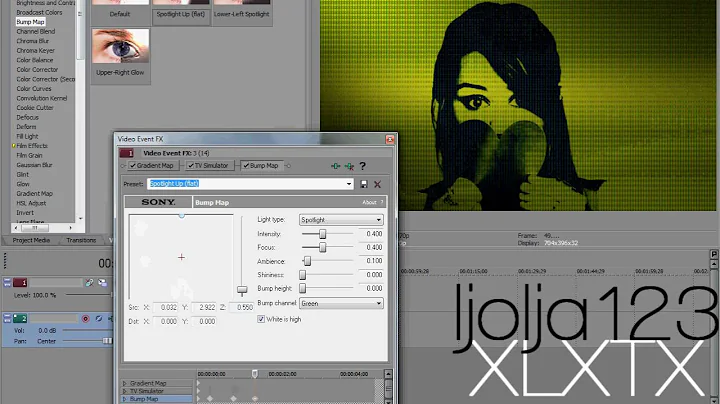720x404 pixels.
Task: Choose Upper-Right Glow preset thumbnail
Action: point(120,54)
